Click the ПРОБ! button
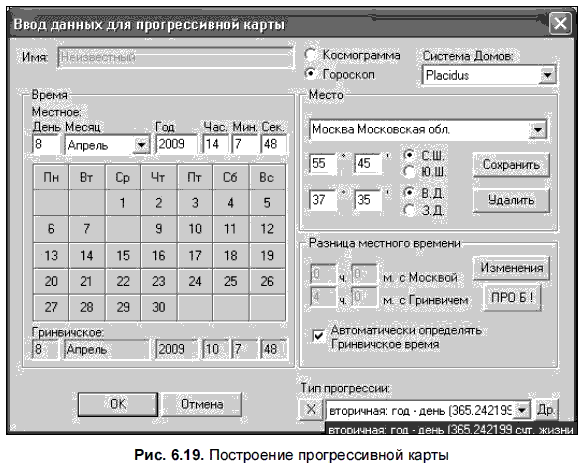Image resolution: width=586 pixels, height=469 pixels. [512, 297]
